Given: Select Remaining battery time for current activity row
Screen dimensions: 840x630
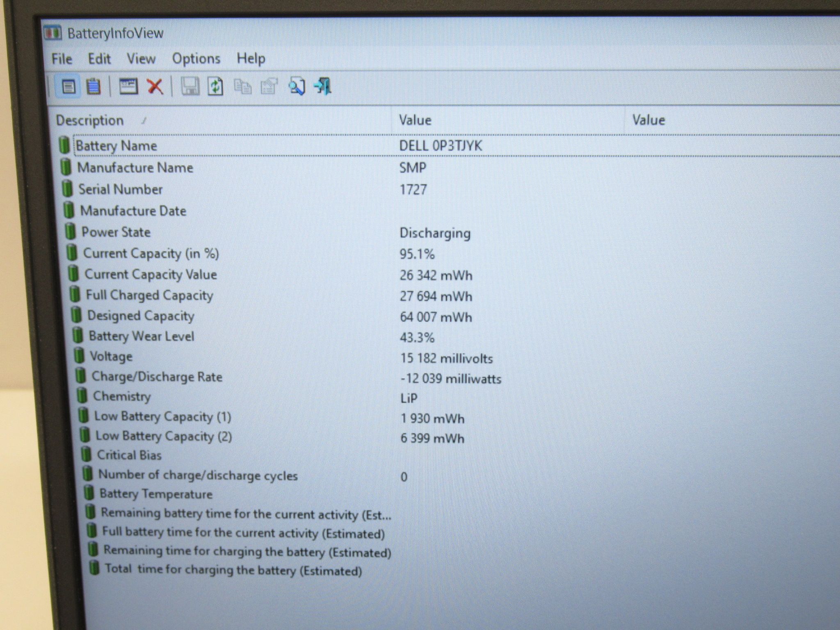Looking at the screenshot, I should tap(246, 514).
